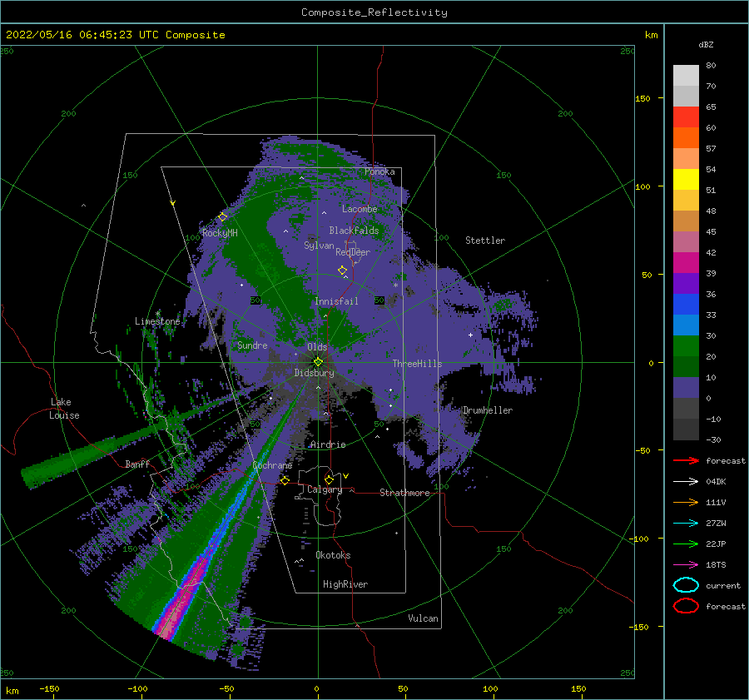Screen dimensions: 749x700
Task: Pick the light grey 80 dBZ swatch
Action: click(x=686, y=75)
